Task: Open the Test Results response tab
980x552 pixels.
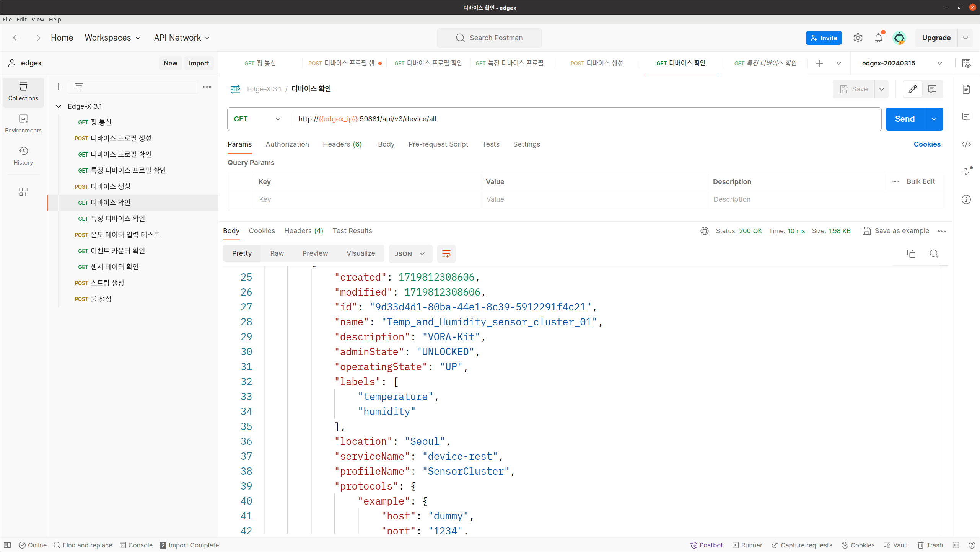Action: (x=352, y=231)
